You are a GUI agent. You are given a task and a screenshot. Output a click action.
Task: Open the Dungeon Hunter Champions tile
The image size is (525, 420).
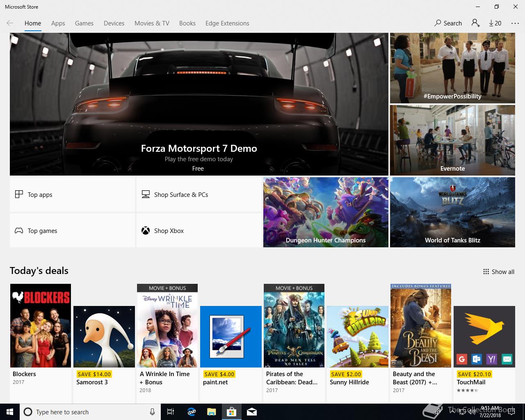click(x=326, y=212)
